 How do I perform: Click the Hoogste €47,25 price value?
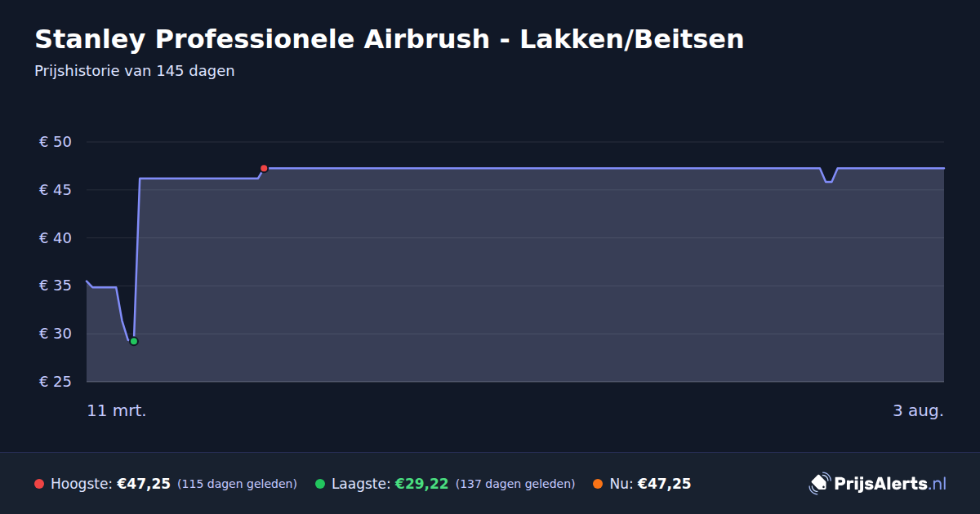tap(144, 484)
